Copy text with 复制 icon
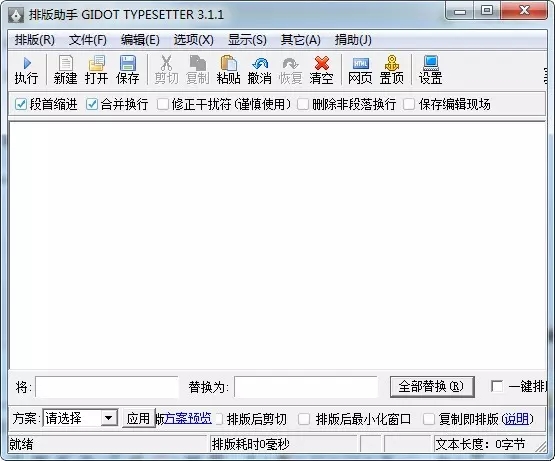The width and height of the screenshot is (555, 461). coord(198,70)
